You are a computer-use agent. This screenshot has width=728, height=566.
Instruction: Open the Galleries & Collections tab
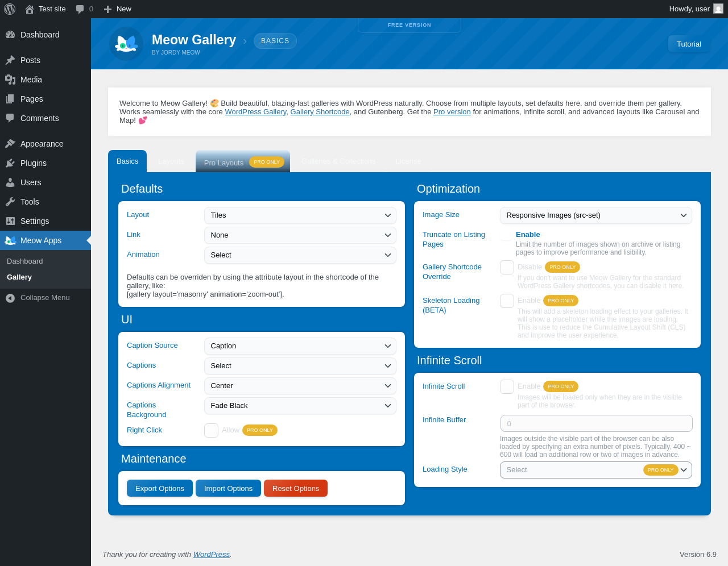(x=338, y=161)
